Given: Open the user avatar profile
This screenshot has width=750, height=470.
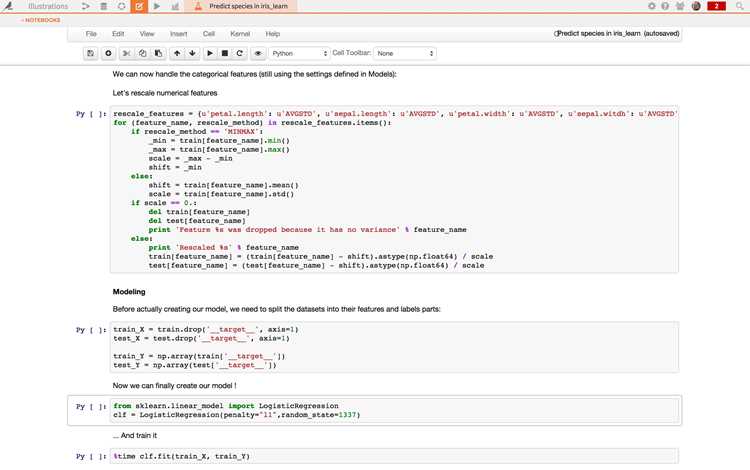Looking at the screenshot, I should click(696, 6).
